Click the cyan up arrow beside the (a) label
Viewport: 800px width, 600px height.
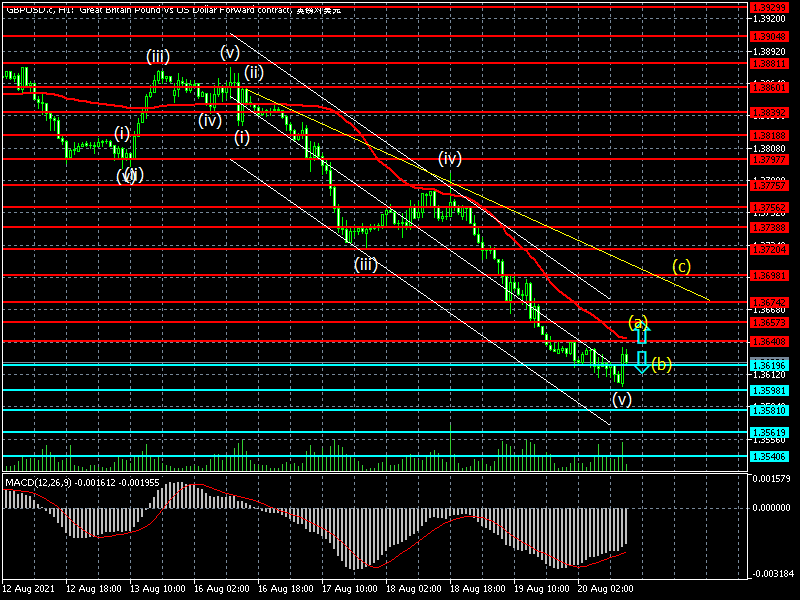[x=642, y=334]
